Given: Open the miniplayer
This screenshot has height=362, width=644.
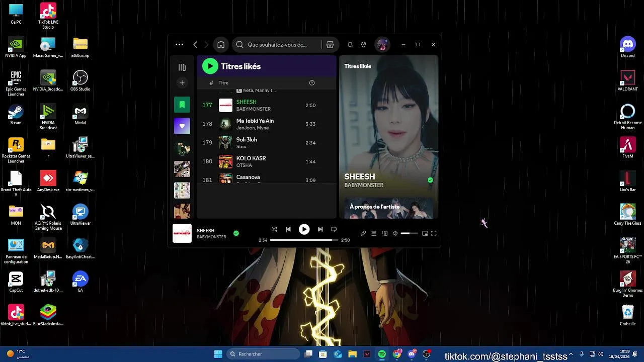Looking at the screenshot, I should point(425,233).
